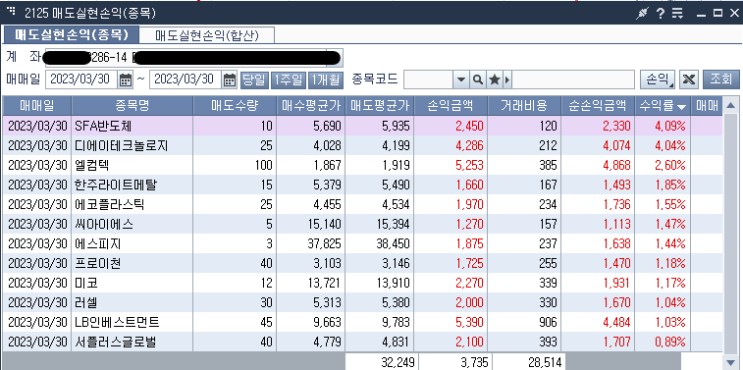Click the account number field

[x=194, y=57]
